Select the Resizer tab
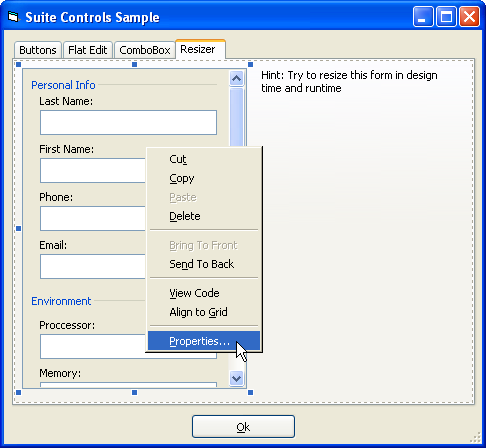Viewport: 486px width, 448px height. pyautogui.click(x=200, y=49)
